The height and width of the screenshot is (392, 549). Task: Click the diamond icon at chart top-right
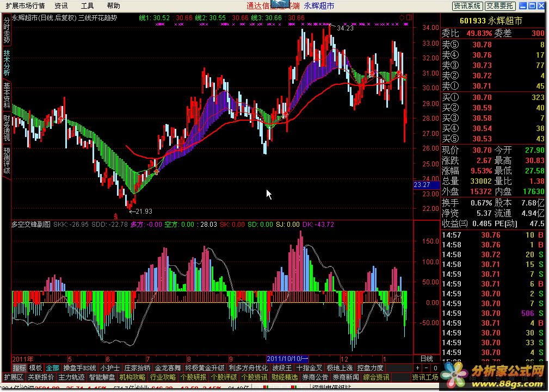coord(402,17)
